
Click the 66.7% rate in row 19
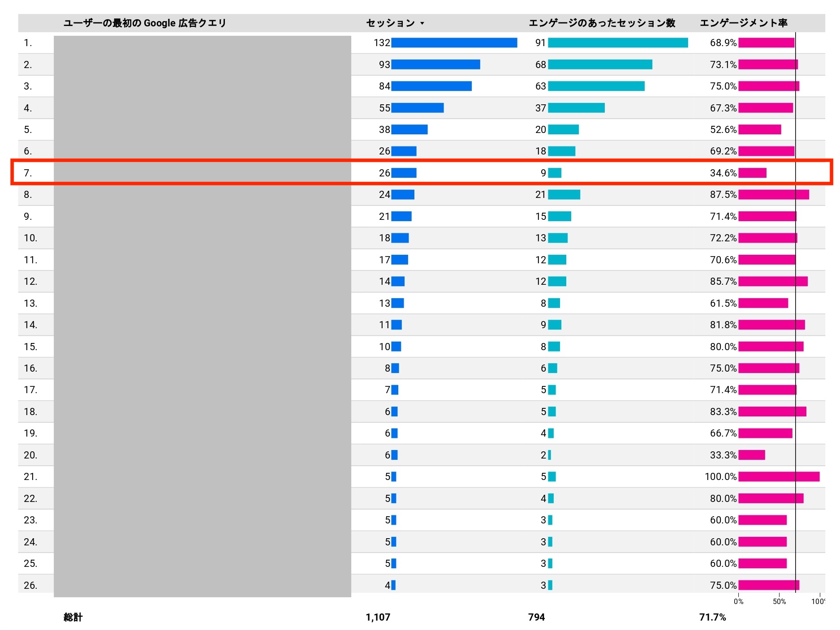point(723,433)
